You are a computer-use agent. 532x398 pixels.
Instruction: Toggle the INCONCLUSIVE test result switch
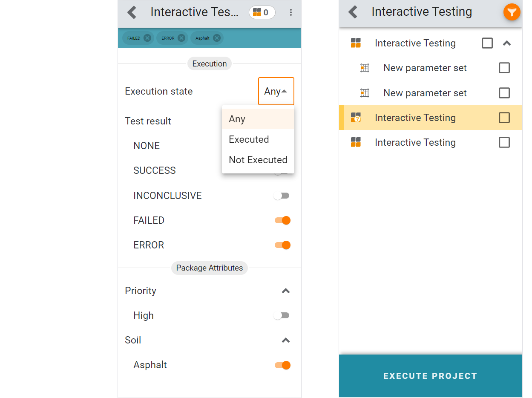282,196
